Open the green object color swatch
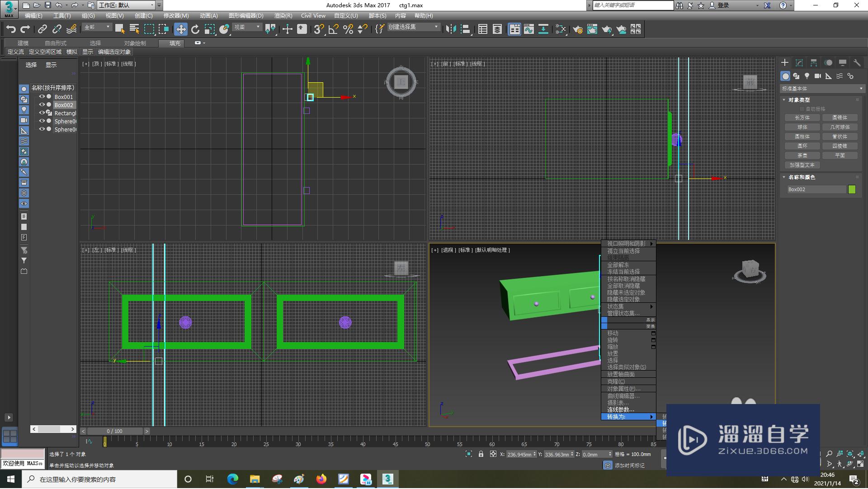This screenshot has width=868, height=489. (x=852, y=189)
